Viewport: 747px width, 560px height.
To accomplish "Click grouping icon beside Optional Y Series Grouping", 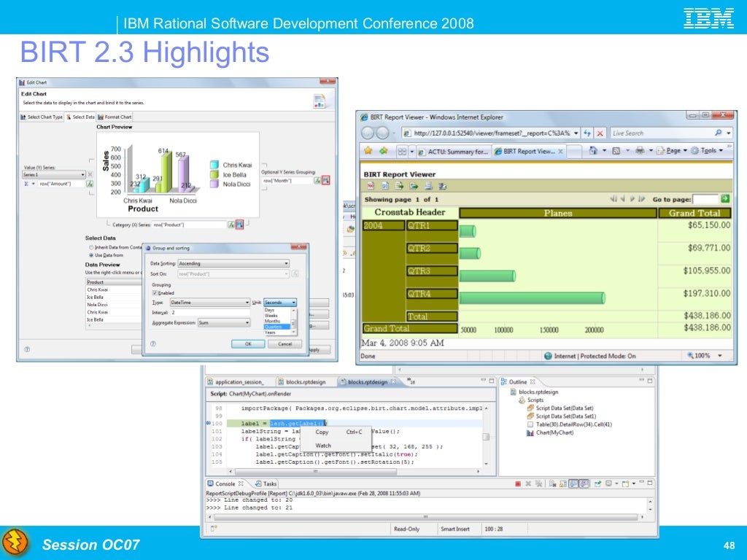I will coord(326,181).
